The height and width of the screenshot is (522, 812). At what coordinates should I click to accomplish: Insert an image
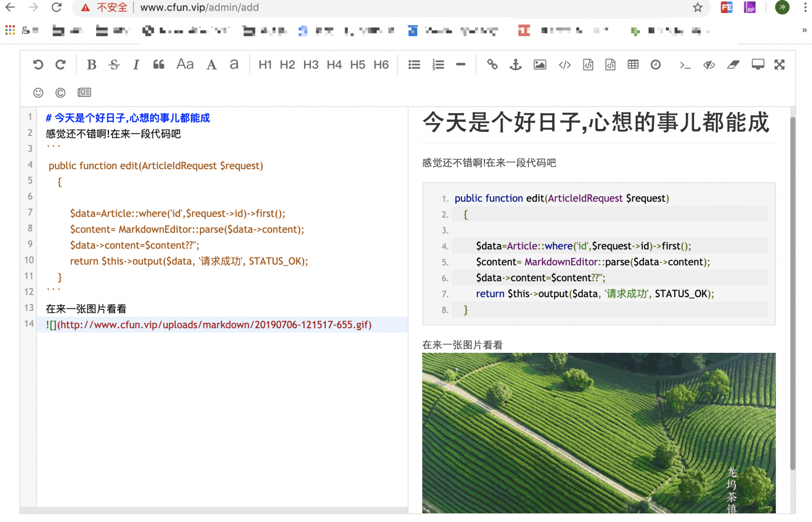[x=540, y=65]
